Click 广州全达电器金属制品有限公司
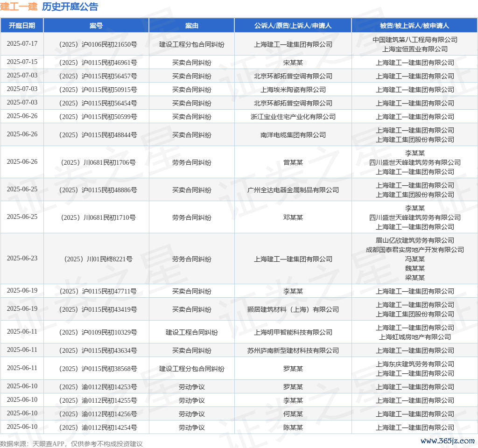478x448 pixels. [293, 190]
